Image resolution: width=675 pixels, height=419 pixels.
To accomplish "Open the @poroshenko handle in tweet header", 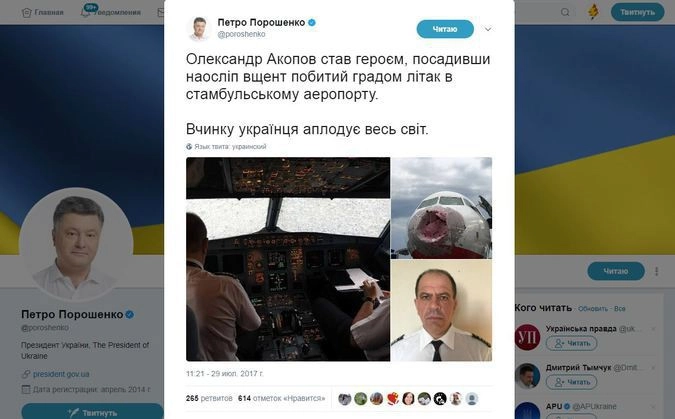I will [x=241, y=34].
